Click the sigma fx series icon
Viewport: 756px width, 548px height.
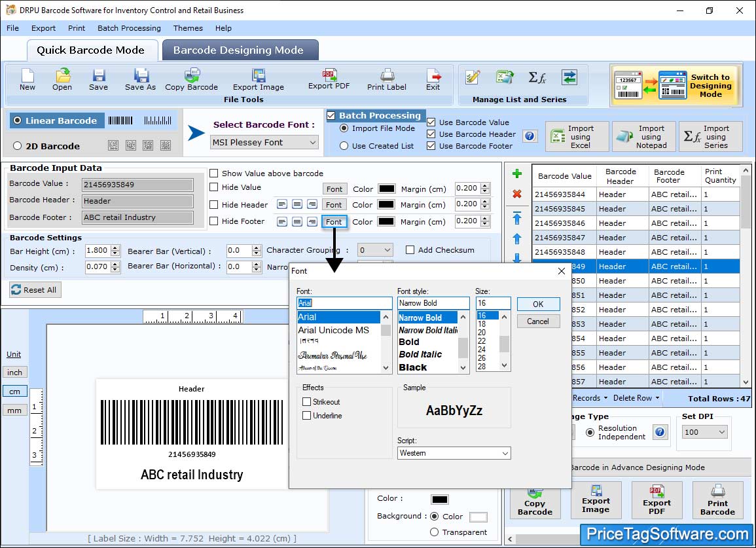[x=537, y=77]
